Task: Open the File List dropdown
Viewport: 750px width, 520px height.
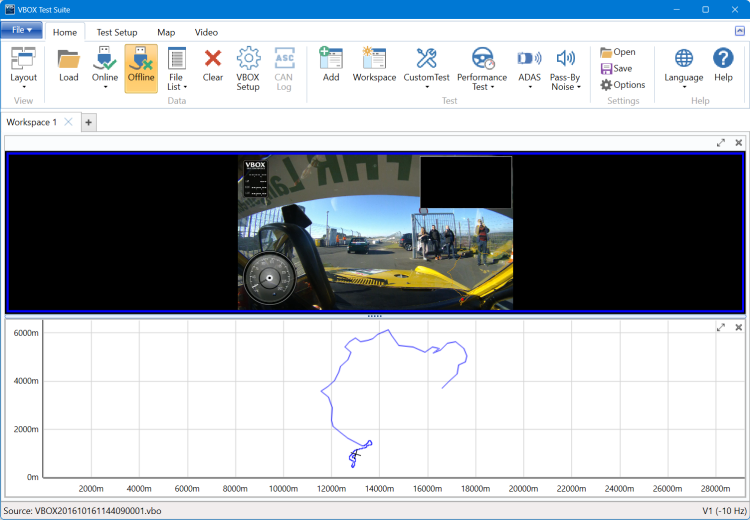Action: [176, 68]
